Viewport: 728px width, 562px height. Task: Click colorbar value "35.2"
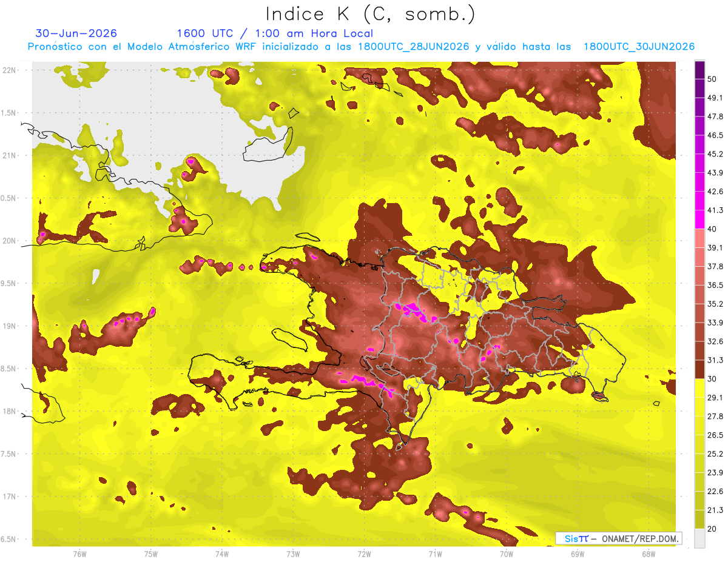(715, 304)
